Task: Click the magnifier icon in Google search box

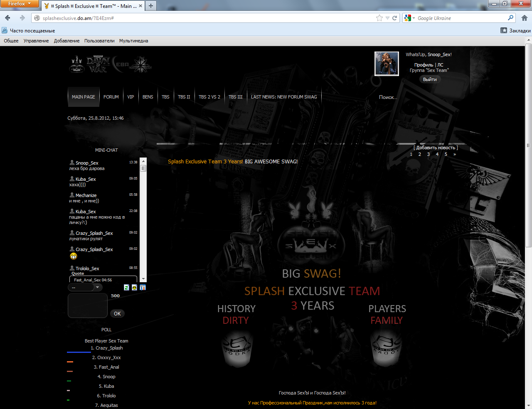Action: pos(510,18)
